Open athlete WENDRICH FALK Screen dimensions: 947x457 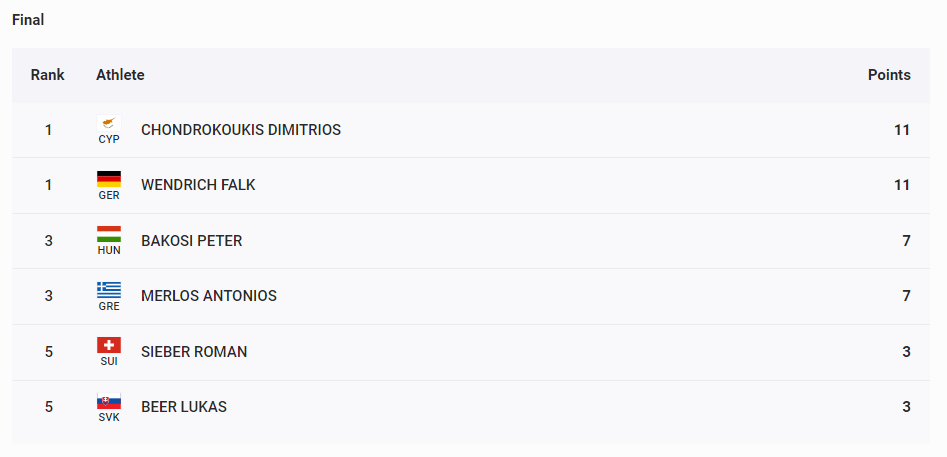click(198, 185)
